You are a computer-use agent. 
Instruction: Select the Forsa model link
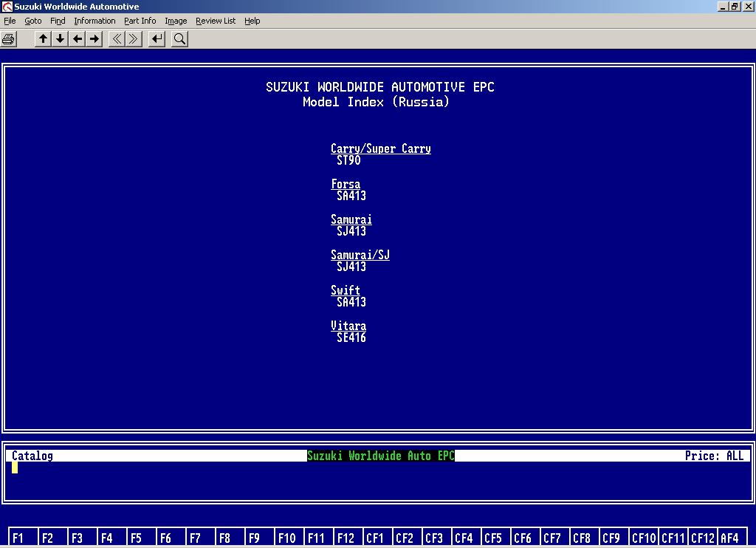(346, 184)
